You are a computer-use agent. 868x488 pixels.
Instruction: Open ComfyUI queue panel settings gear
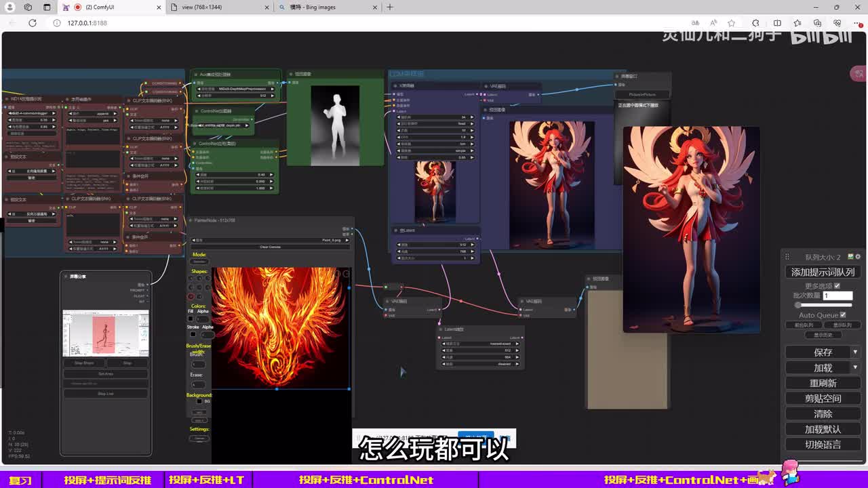tap(858, 257)
